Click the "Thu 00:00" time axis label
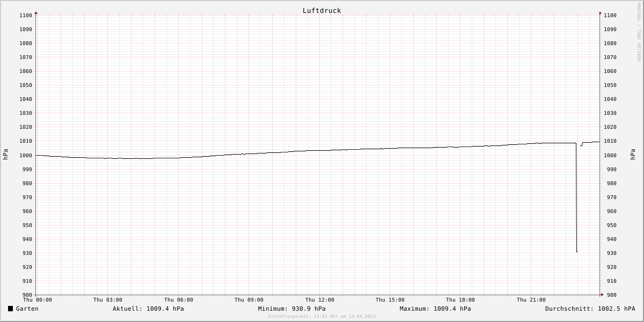 tap(37, 300)
